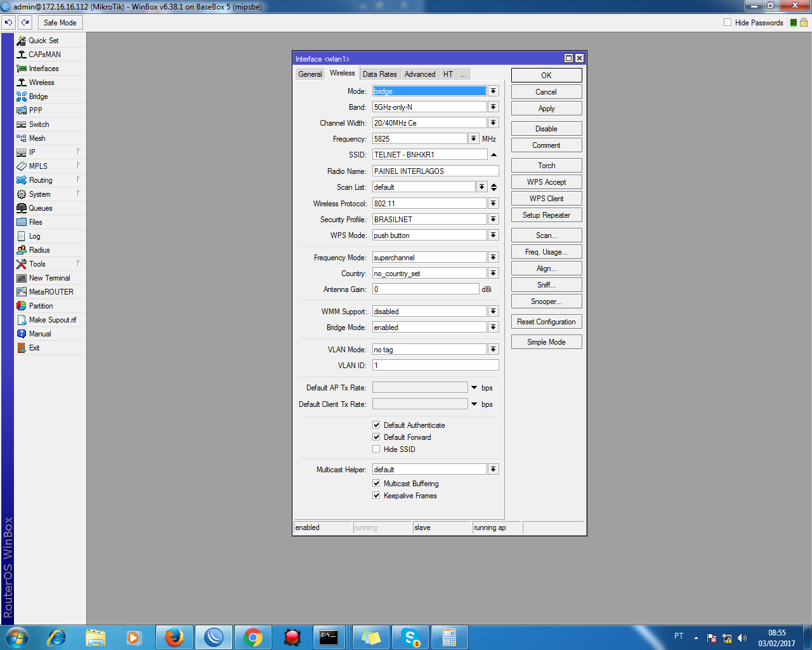Screen dimensions: 812x650
Task: Click into the Radio Name field
Action: coord(435,171)
